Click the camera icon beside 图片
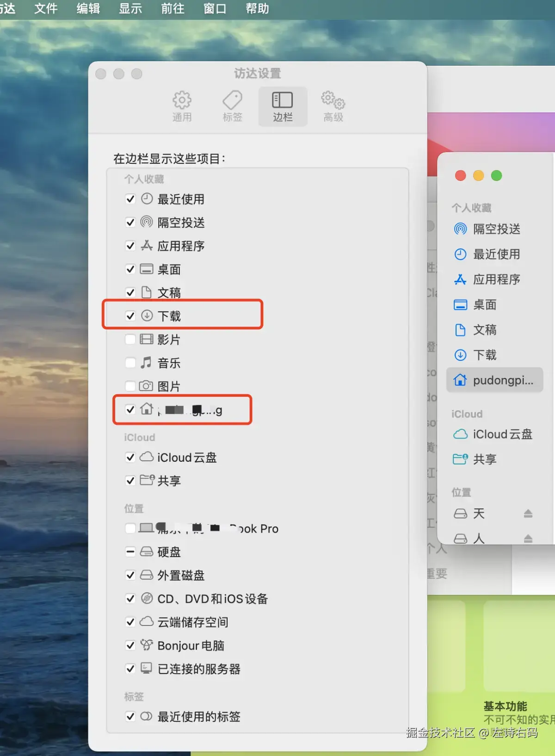 coord(146,385)
